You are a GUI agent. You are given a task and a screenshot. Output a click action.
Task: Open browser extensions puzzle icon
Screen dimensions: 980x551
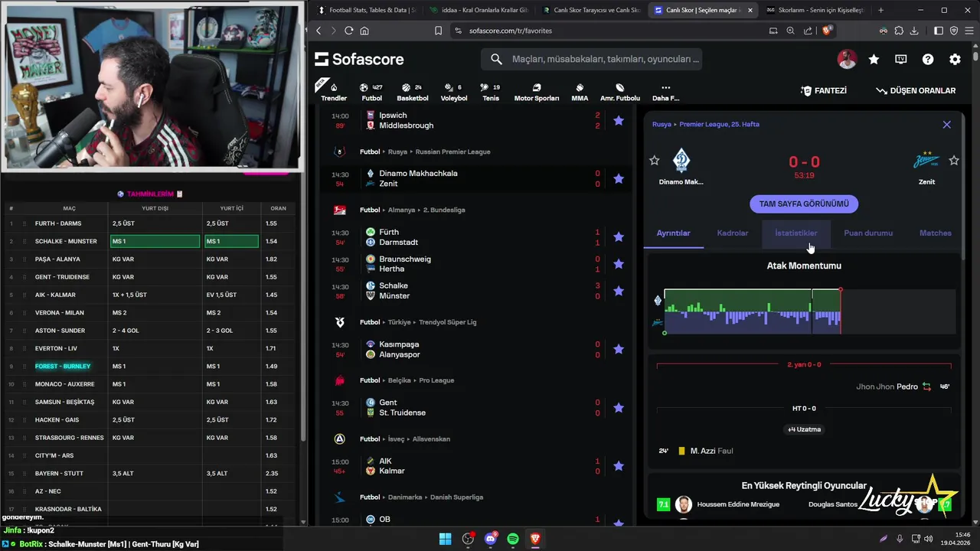point(899,31)
